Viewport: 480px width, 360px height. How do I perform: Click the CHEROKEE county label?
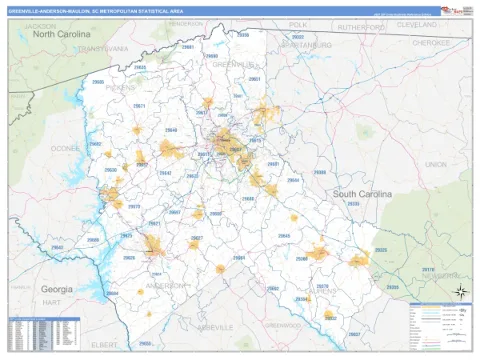[431, 43]
